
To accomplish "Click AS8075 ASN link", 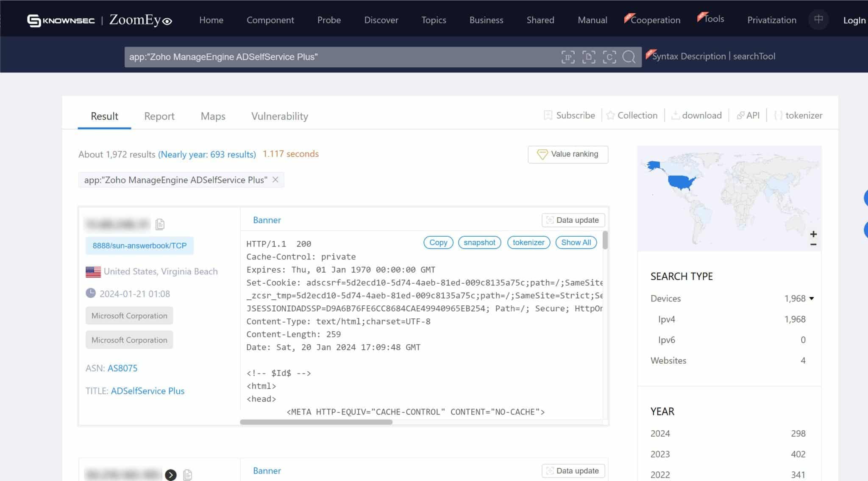I will click(122, 368).
